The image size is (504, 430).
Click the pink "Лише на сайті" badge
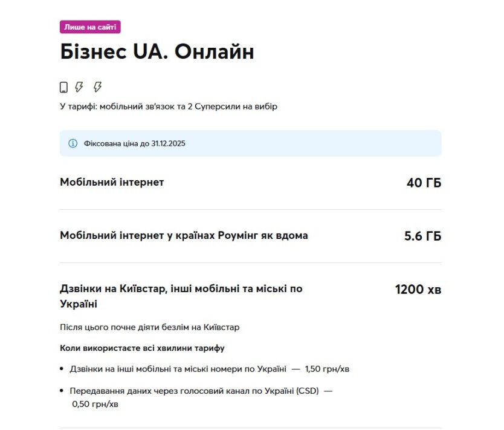[90, 27]
